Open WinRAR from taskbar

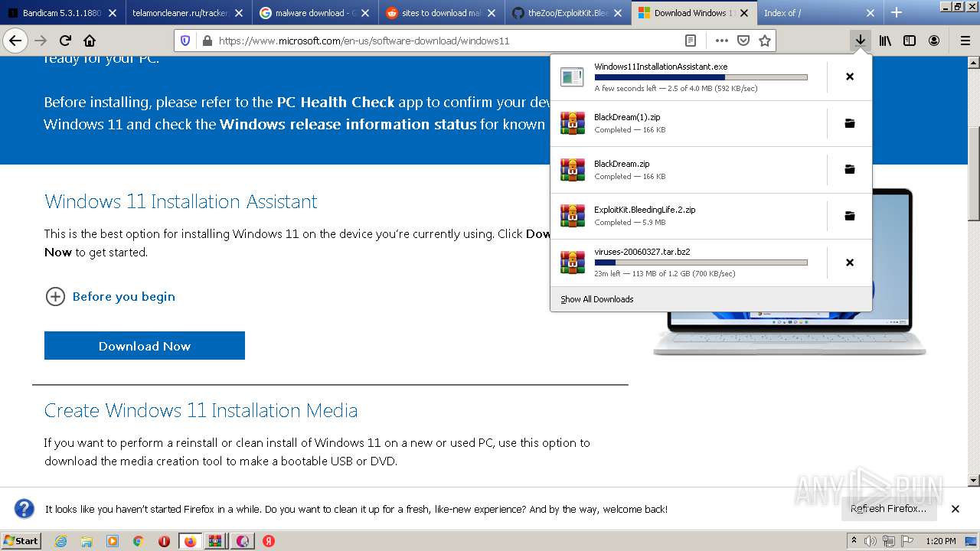coord(217,541)
